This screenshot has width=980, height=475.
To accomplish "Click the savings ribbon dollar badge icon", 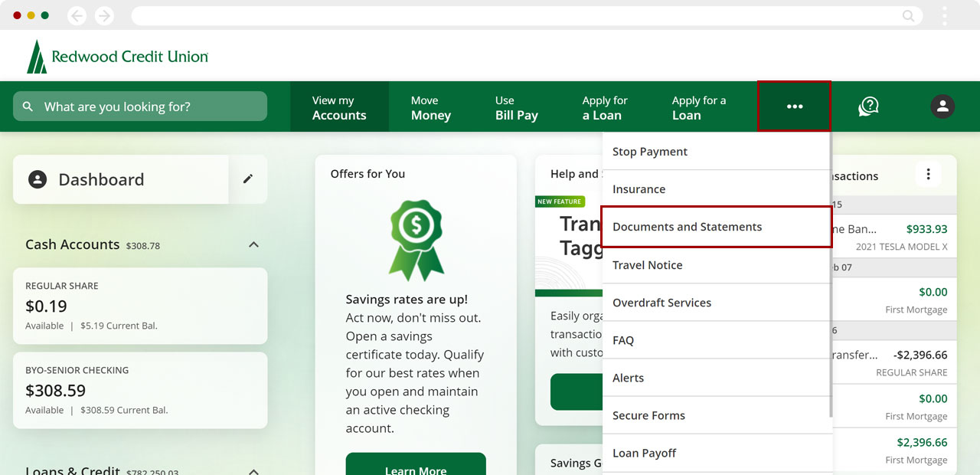I will 416,241.
